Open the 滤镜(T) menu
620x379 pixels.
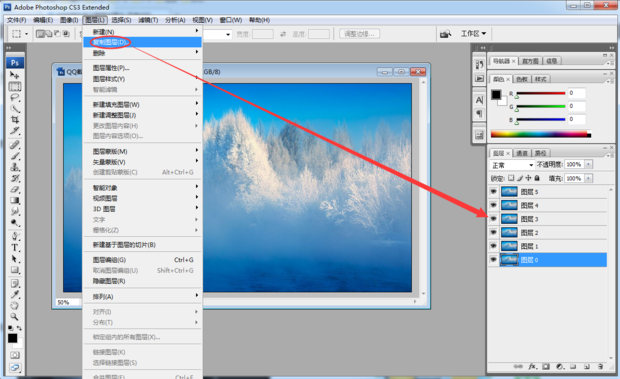148,20
